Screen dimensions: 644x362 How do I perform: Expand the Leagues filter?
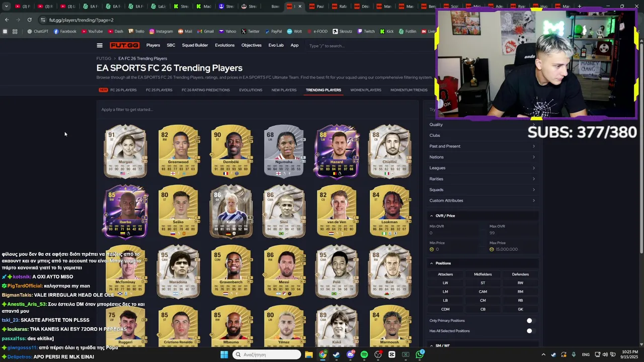[x=482, y=168]
